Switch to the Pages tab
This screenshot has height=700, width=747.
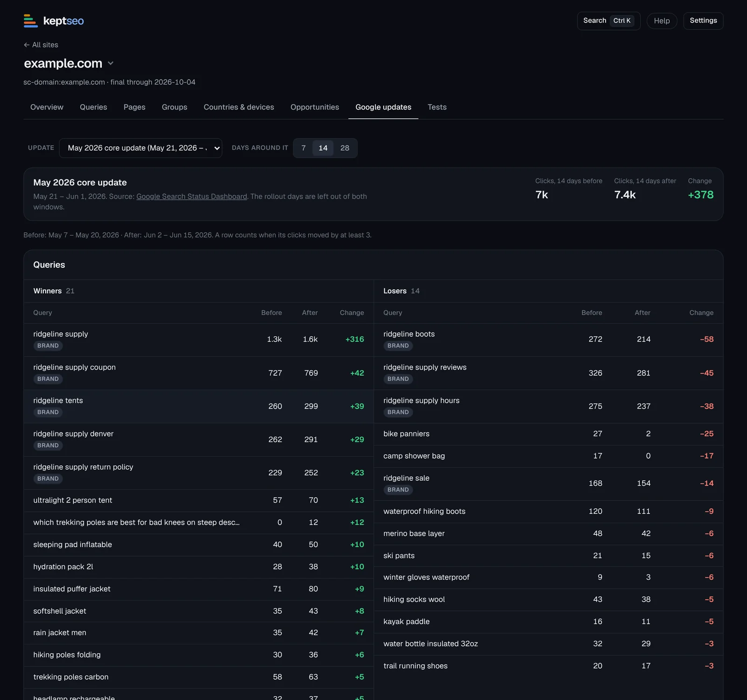134,107
